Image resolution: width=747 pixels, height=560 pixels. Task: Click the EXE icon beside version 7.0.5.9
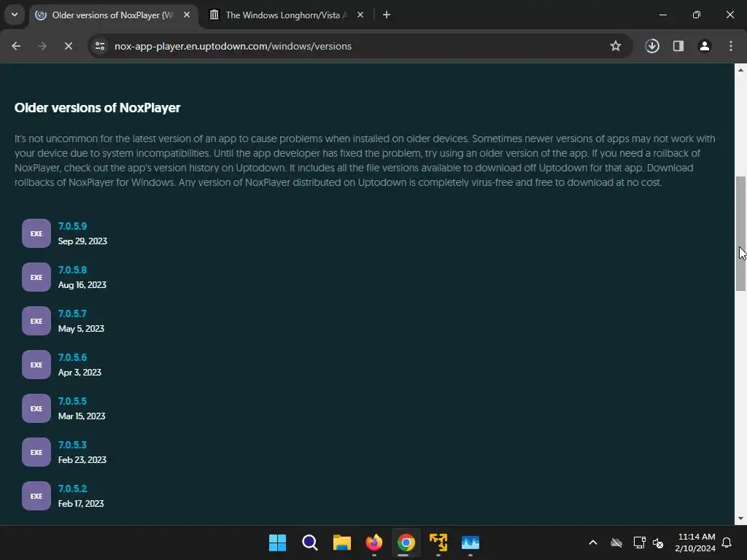coord(36,233)
